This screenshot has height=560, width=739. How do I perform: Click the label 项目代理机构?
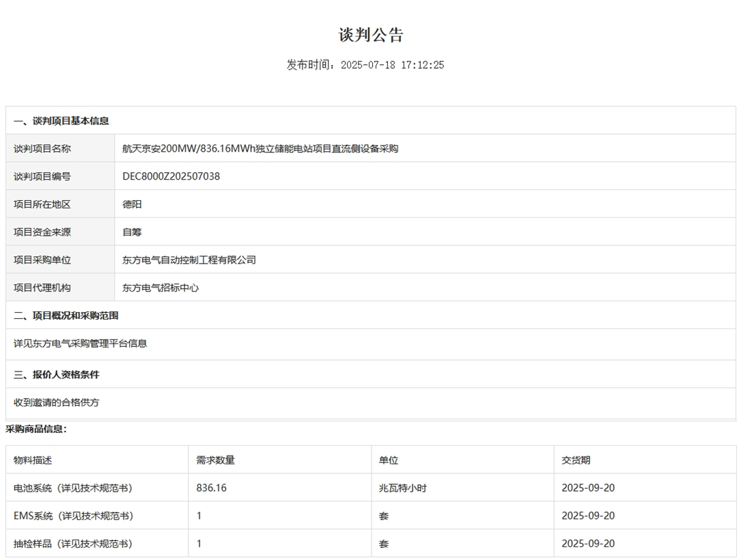coord(42,288)
